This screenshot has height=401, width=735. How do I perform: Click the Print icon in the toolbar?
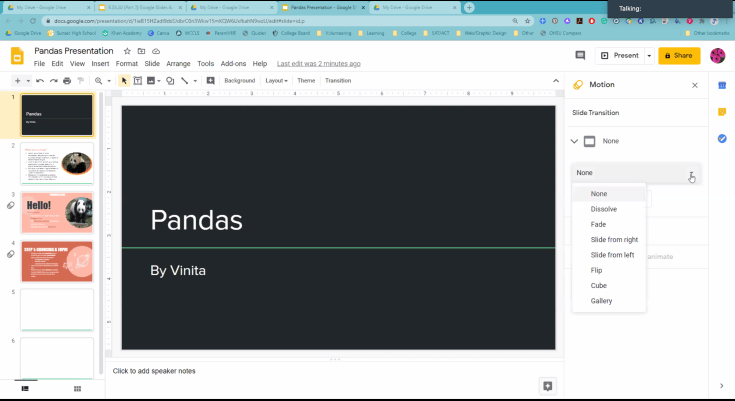[67, 81]
